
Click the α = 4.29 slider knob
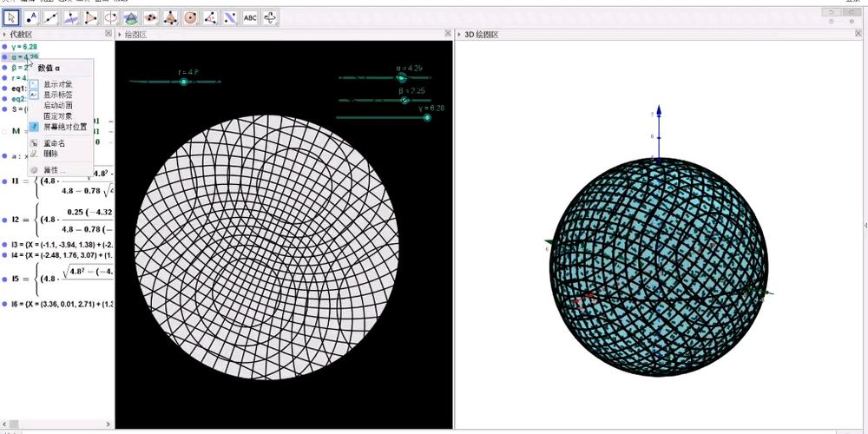(402, 78)
